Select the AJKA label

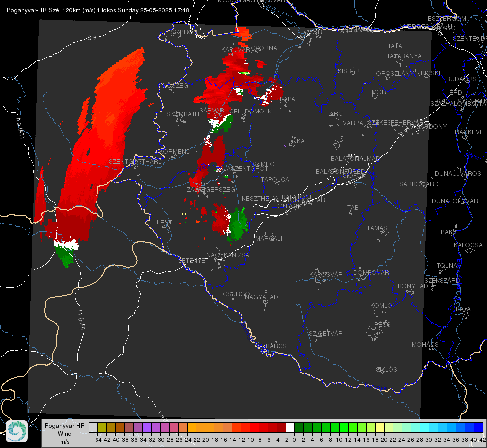coord(297,141)
